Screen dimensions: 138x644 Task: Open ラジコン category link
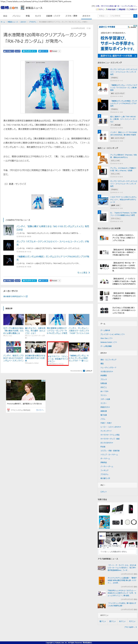coord(104,395)
